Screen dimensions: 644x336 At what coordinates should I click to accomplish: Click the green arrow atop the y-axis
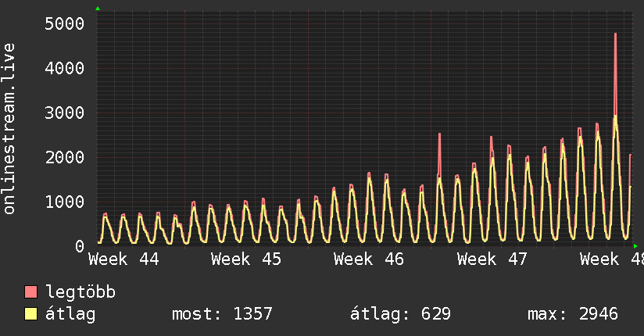[x=98, y=9]
